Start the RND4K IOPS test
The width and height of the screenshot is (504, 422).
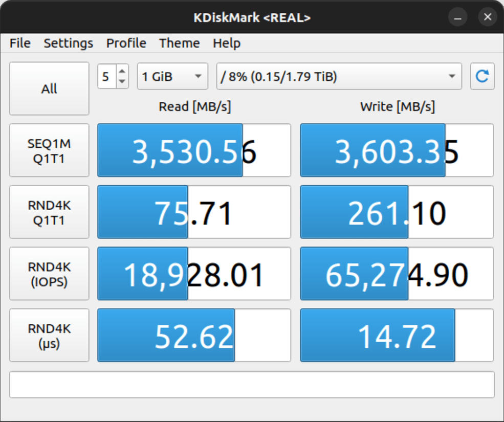click(x=49, y=274)
